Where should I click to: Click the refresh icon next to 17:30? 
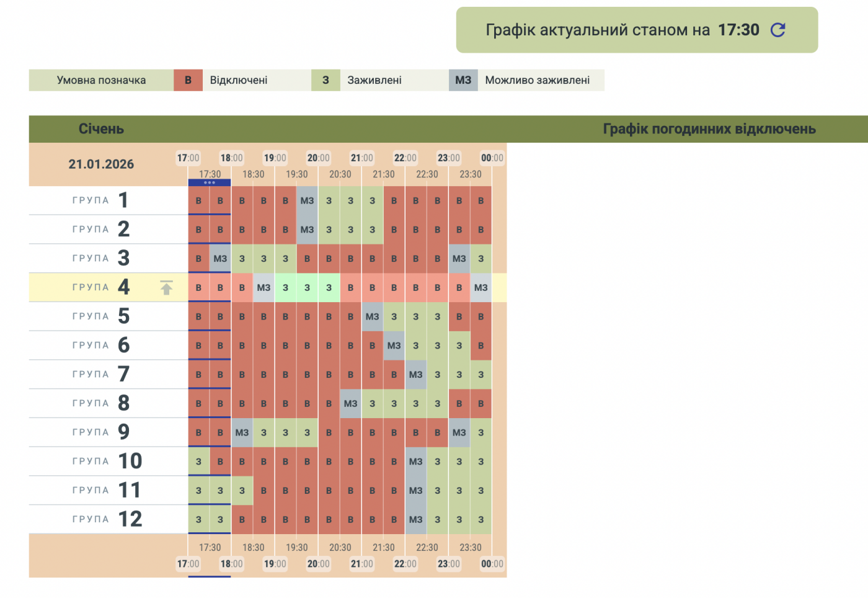pyautogui.click(x=777, y=30)
